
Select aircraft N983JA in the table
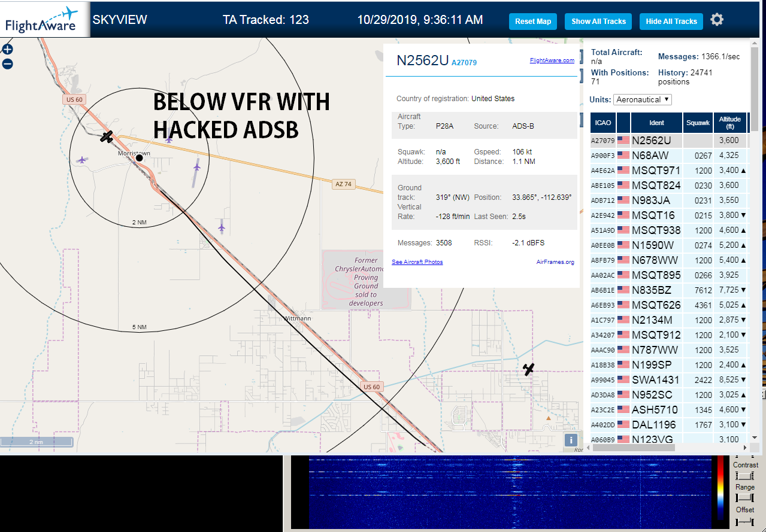point(669,200)
